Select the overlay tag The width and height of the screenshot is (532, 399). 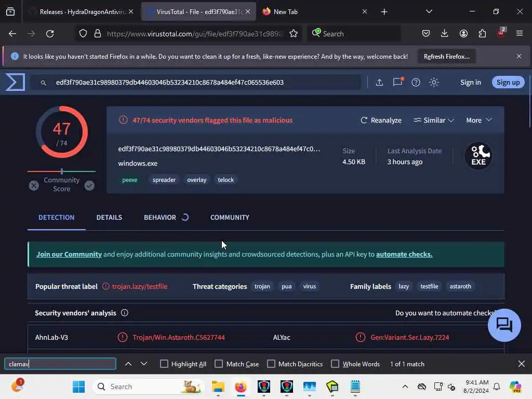coord(197,180)
